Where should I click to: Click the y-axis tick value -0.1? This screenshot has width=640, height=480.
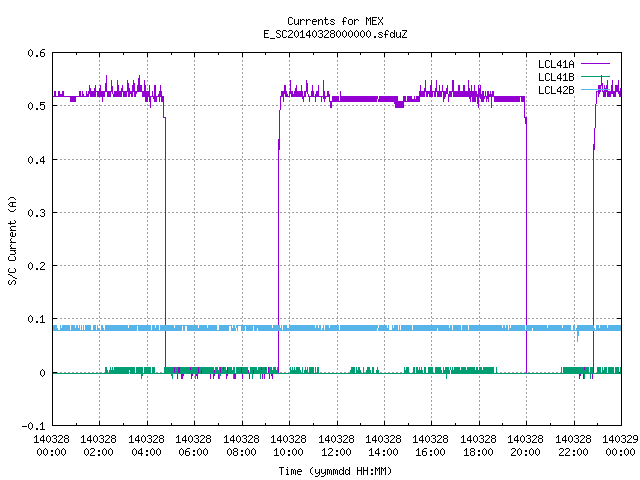pyautogui.click(x=33, y=426)
